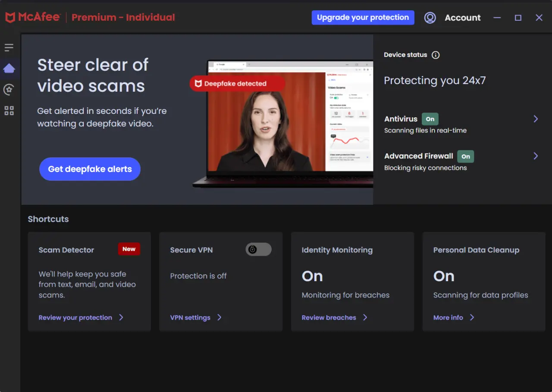Open the hamburger navigation menu

click(9, 47)
